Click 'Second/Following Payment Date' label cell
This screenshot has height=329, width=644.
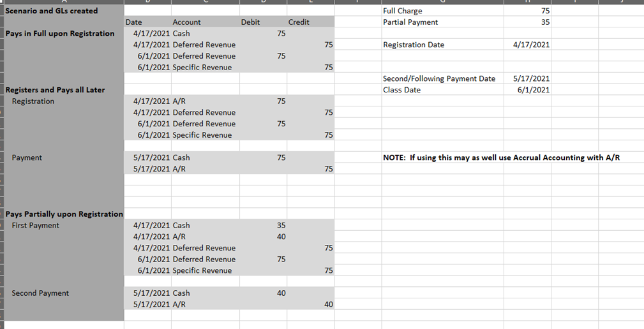click(443, 78)
